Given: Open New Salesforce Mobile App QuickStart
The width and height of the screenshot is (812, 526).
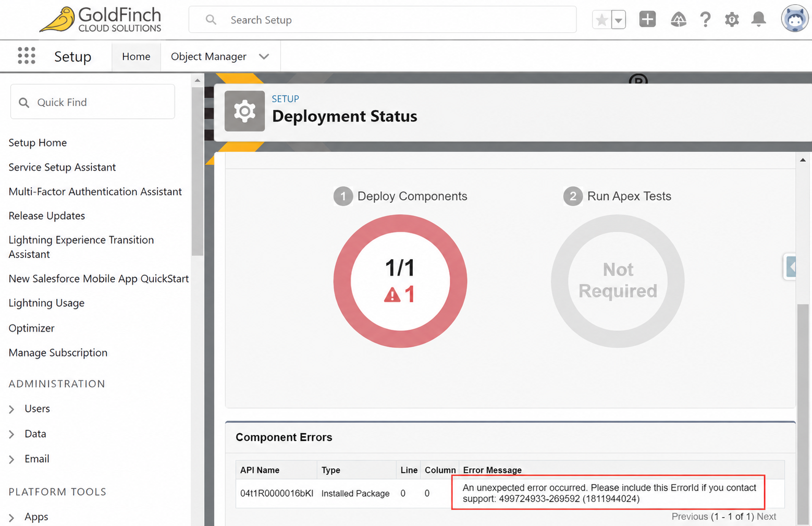Looking at the screenshot, I should [x=99, y=279].
